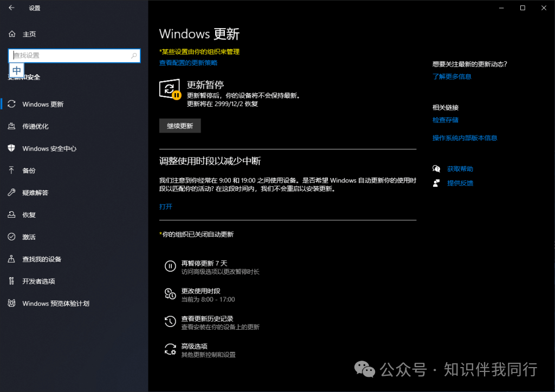
Task: Open 查看配置的更新策略 link
Action: (188, 63)
